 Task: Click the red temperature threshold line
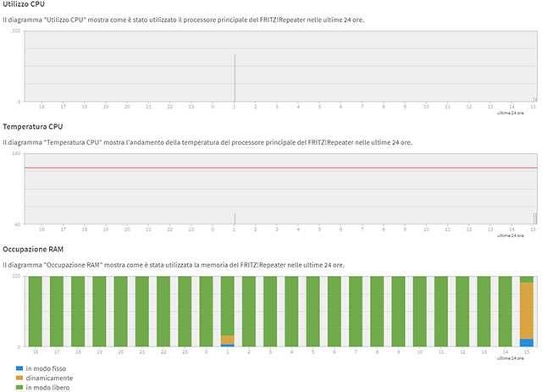tap(281, 168)
